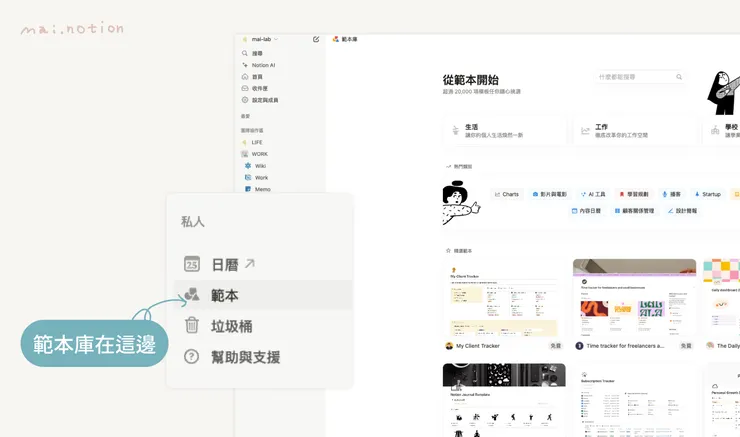Open the mai-lab workspace switcher dropdown
The height and width of the screenshot is (437, 740).
[x=261, y=39]
